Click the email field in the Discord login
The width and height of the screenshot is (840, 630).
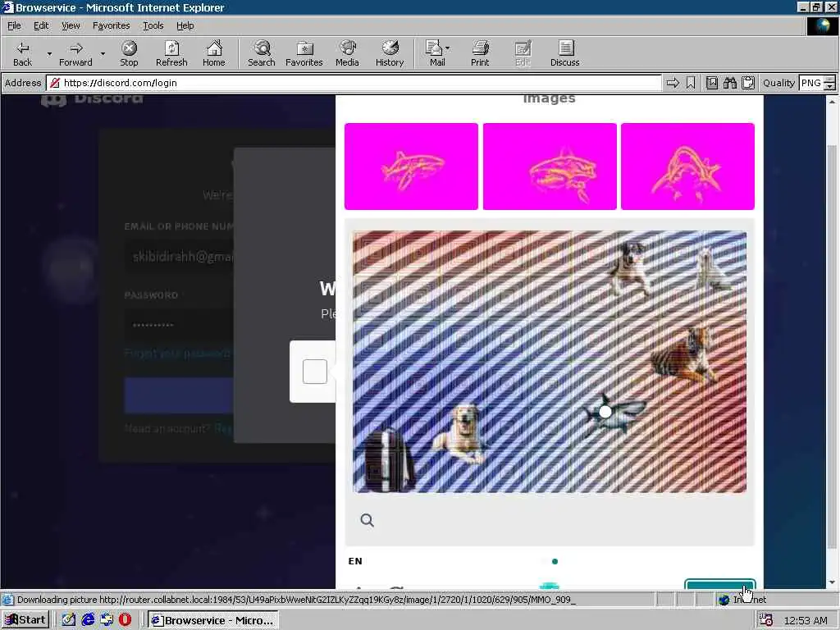click(x=180, y=257)
